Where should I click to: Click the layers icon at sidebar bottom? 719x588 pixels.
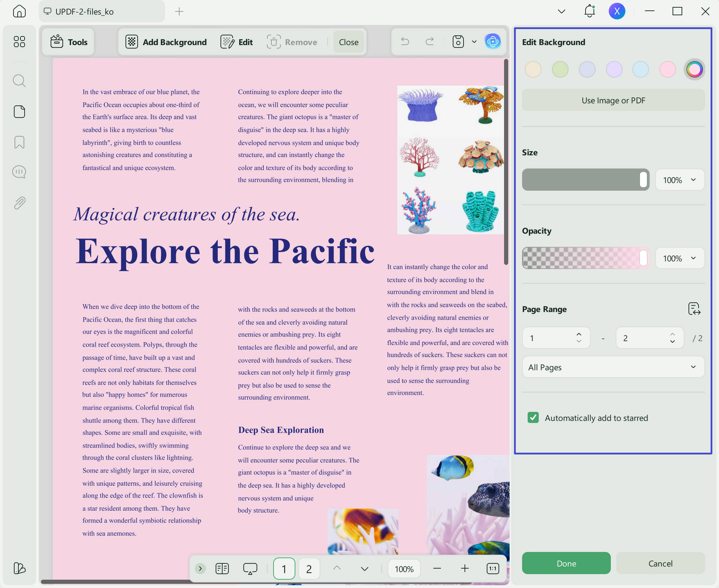pyautogui.click(x=19, y=568)
